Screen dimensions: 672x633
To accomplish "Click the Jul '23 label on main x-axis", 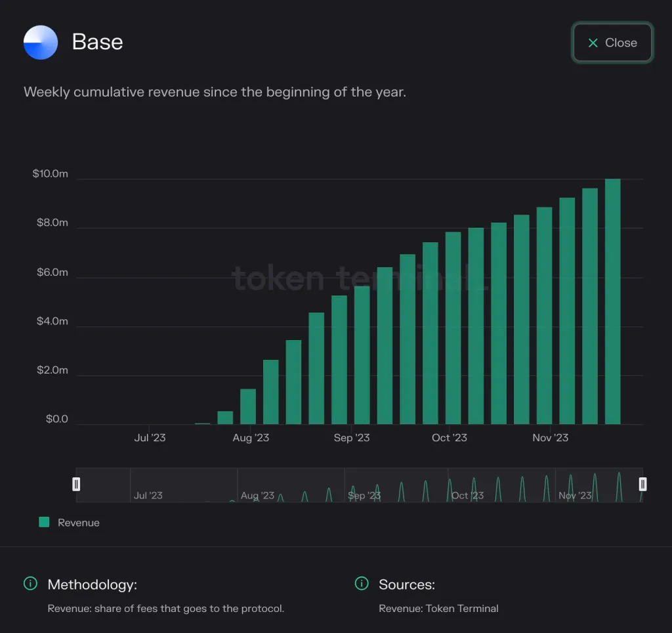I will [150, 438].
